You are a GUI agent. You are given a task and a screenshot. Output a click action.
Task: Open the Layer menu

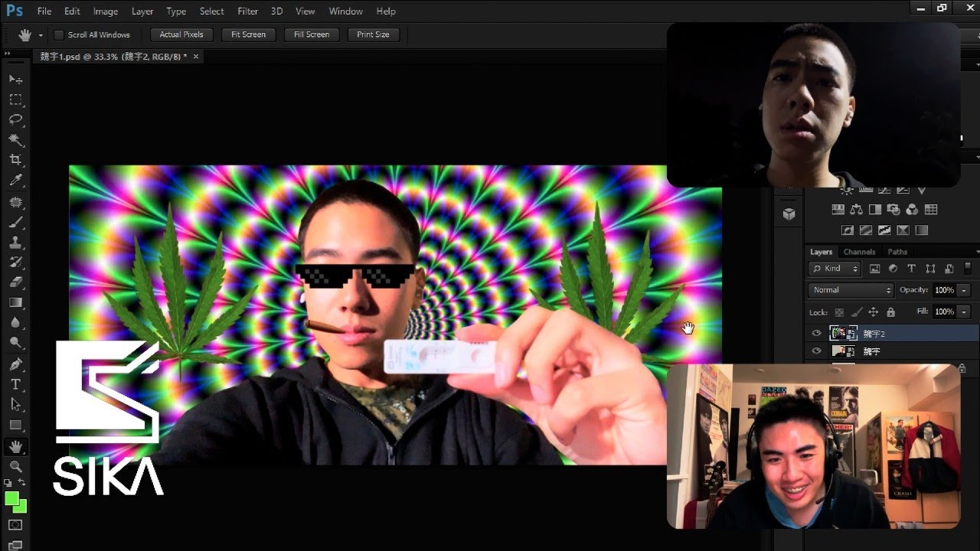[142, 11]
